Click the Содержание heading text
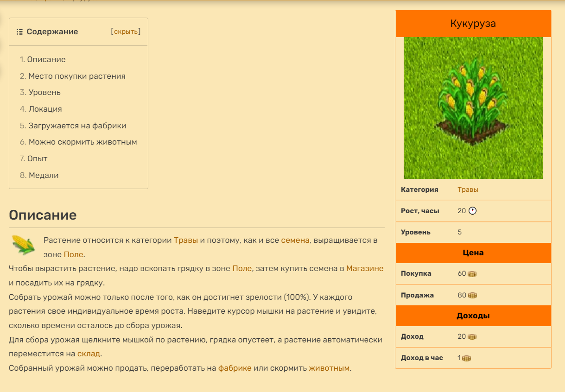 click(x=52, y=32)
